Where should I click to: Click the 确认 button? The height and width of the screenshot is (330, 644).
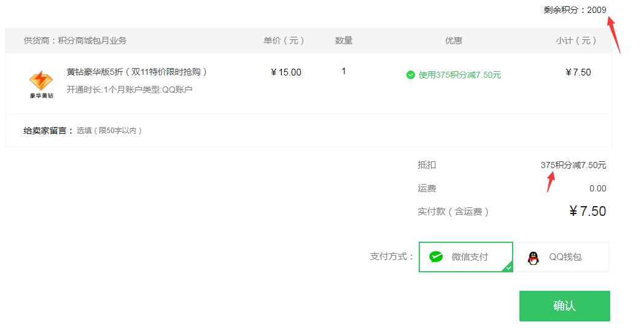(564, 306)
